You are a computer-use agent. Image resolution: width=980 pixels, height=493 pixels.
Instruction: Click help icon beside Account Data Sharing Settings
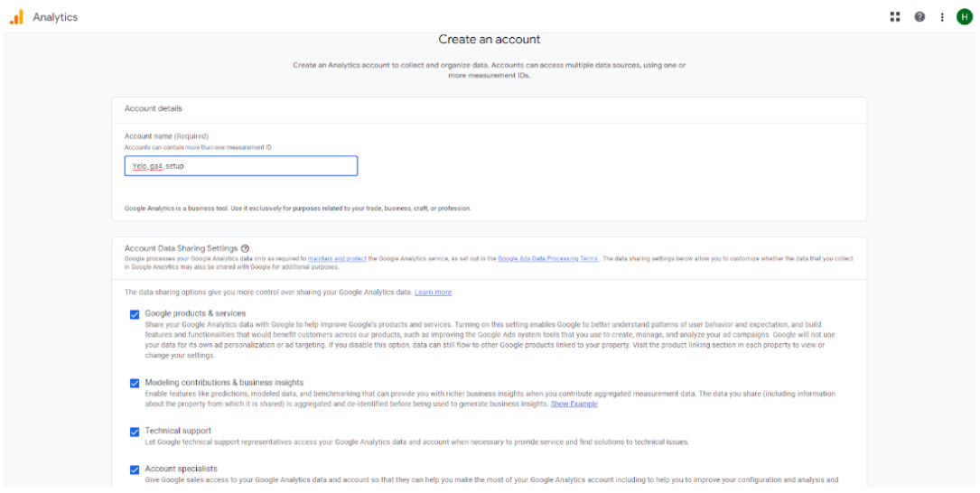point(245,248)
